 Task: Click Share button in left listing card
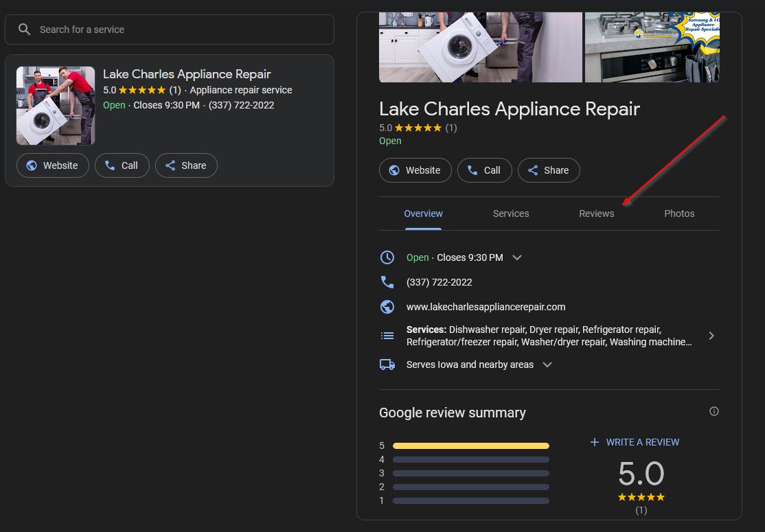(x=186, y=165)
